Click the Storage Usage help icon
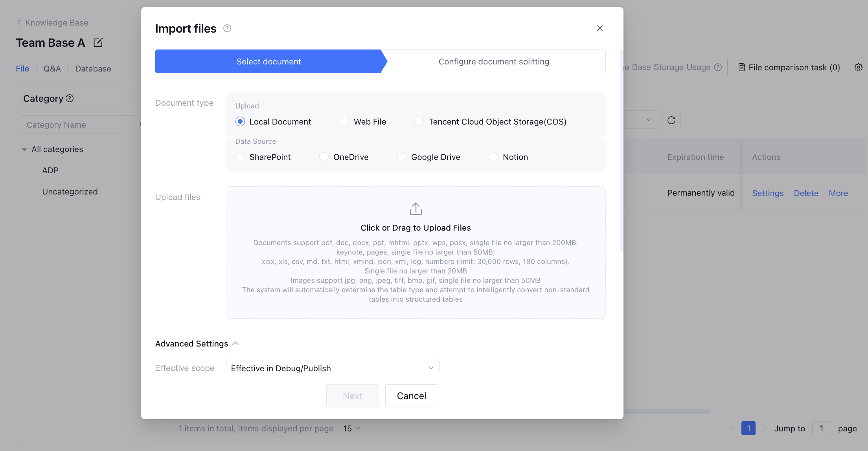This screenshot has width=868, height=451. (718, 67)
